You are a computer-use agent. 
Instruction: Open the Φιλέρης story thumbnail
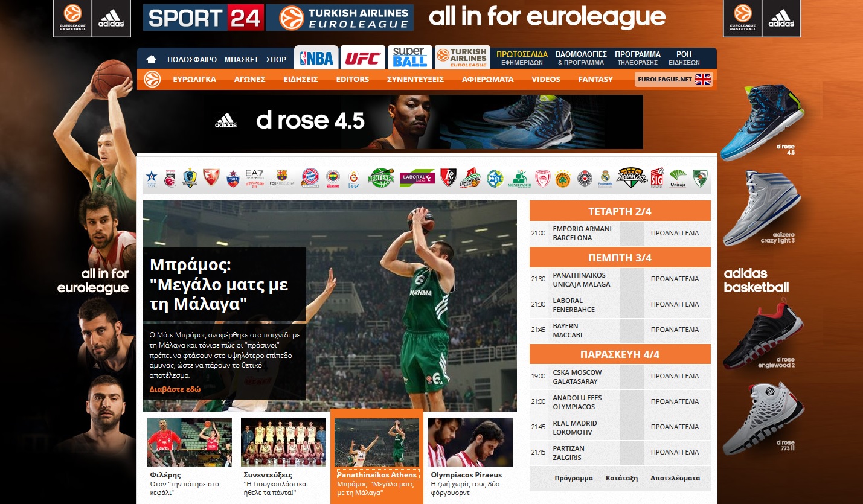coord(190,442)
